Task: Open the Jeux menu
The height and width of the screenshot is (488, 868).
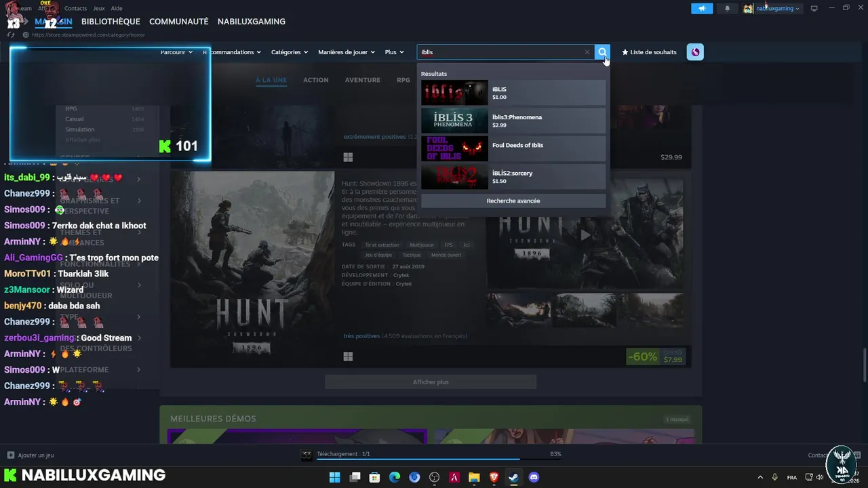Action: point(99,8)
